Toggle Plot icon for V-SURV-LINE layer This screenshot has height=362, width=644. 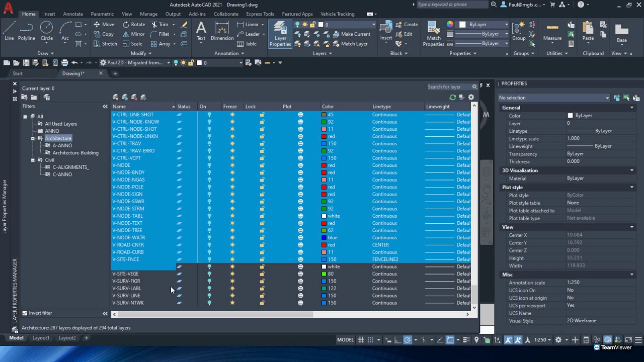point(300,296)
